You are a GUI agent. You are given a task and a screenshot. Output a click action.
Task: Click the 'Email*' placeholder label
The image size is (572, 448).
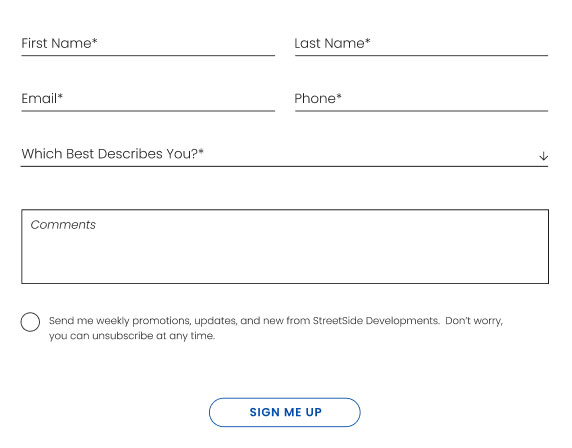[42, 98]
